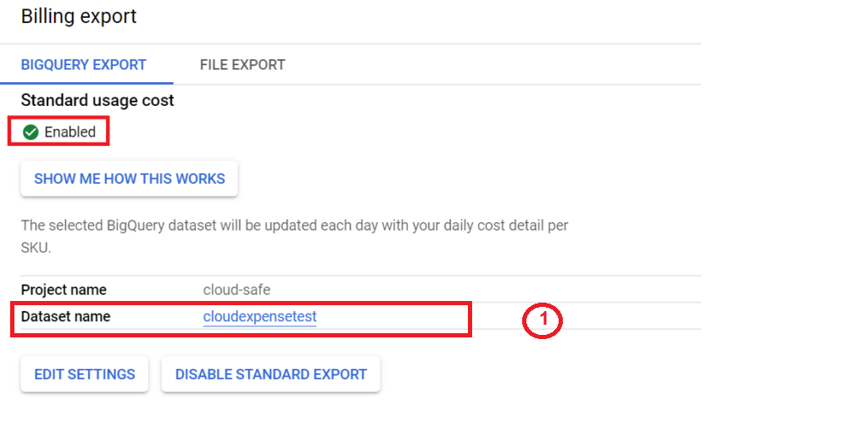Image resolution: width=868 pixels, height=440 pixels.
Task: Open the cloudexpensetest dataset link
Action: 259,316
